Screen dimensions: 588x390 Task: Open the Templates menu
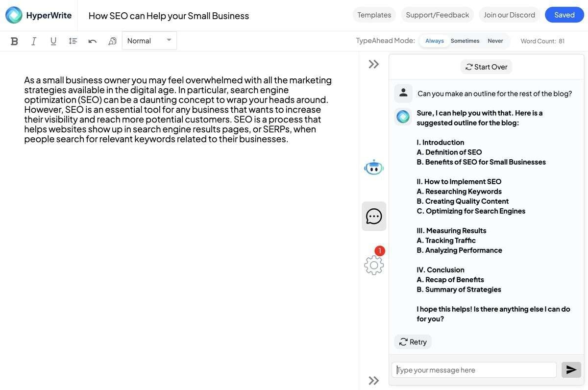[374, 15]
